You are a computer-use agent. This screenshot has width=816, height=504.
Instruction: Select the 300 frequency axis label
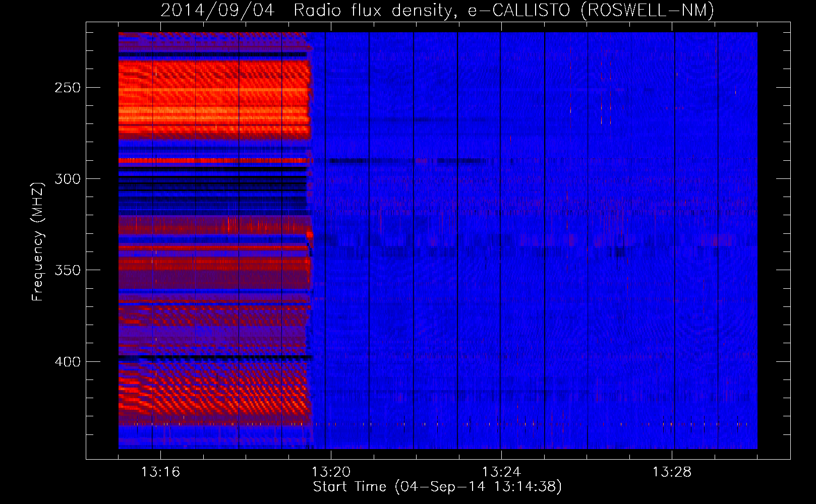pyautogui.click(x=68, y=179)
